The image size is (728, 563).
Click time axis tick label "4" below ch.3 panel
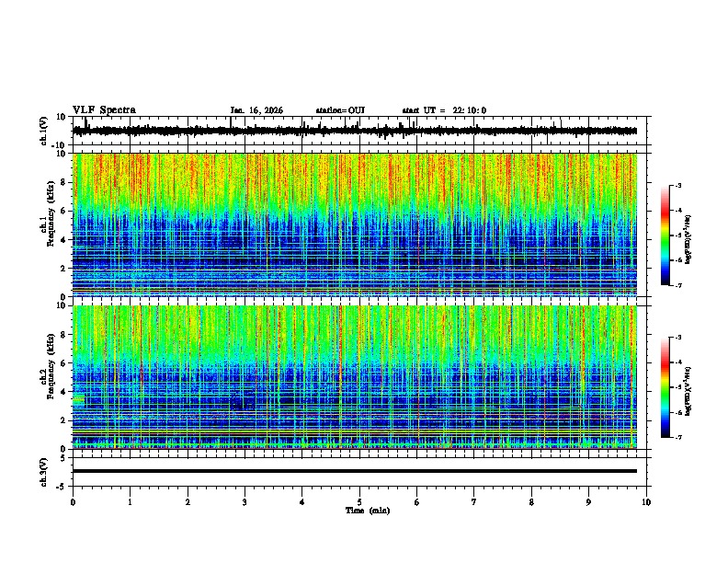tap(302, 502)
